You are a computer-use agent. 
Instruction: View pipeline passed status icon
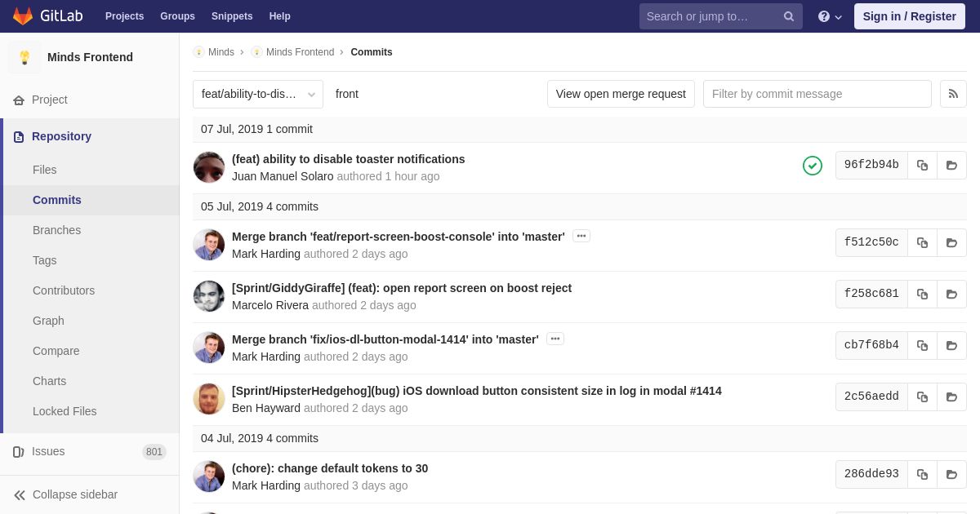coord(813,166)
